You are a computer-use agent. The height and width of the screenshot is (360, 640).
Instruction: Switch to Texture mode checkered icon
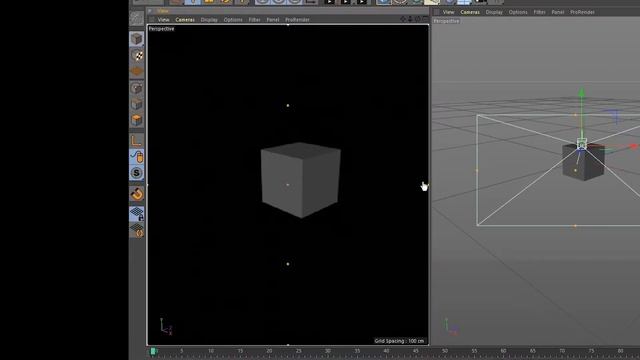[137, 56]
